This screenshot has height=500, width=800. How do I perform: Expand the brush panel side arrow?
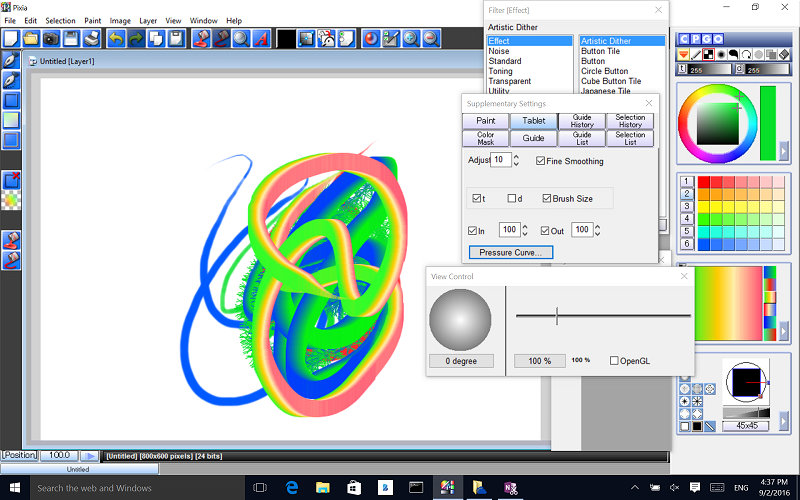pos(784,421)
